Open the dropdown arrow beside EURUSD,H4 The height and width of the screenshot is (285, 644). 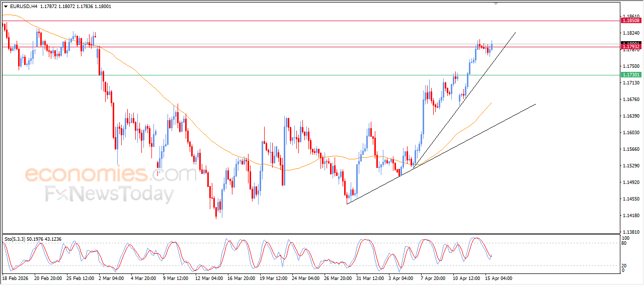[x=6, y=7]
